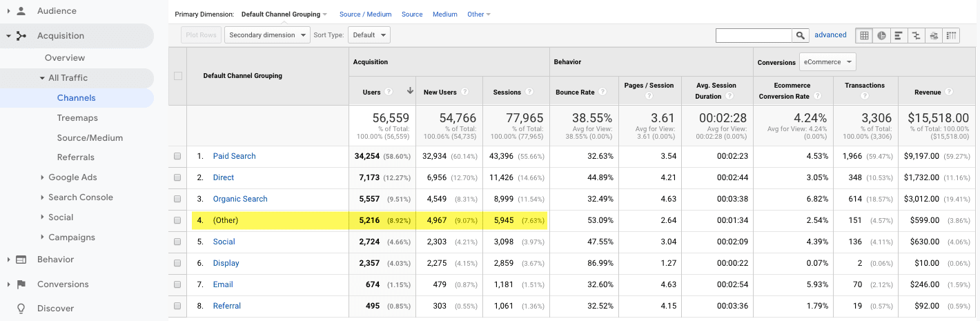Viewport: 980px width, 321px height.
Task: Open the Secondary dimension dropdown
Action: pyautogui.click(x=267, y=35)
